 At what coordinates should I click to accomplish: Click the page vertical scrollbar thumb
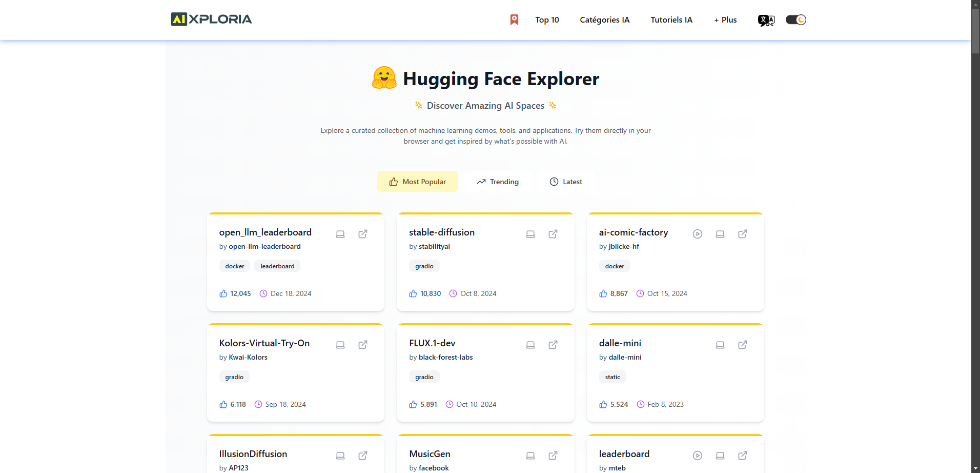pyautogui.click(x=975, y=31)
